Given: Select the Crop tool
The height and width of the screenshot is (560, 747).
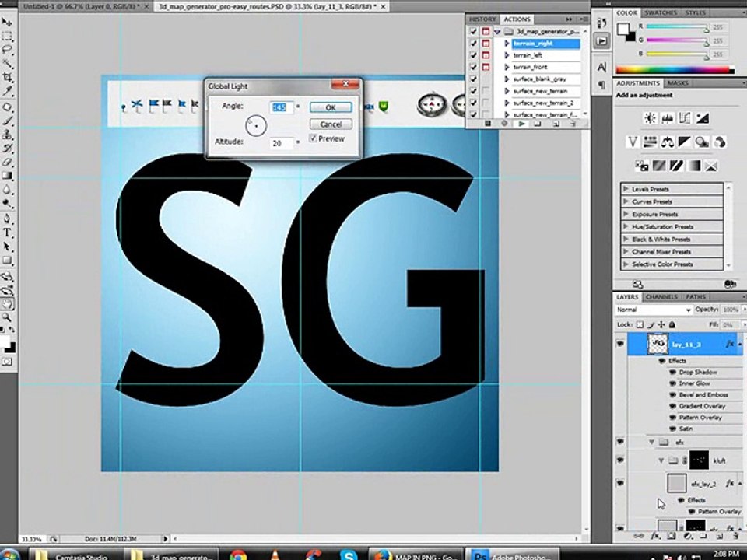Looking at the screenshot, I should [x=7, y=78].
